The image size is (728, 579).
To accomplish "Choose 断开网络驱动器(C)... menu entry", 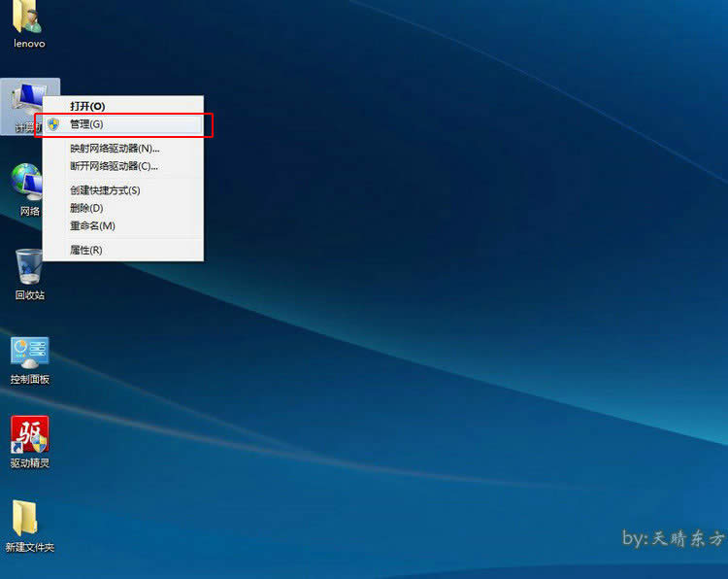I will [115, 166].
